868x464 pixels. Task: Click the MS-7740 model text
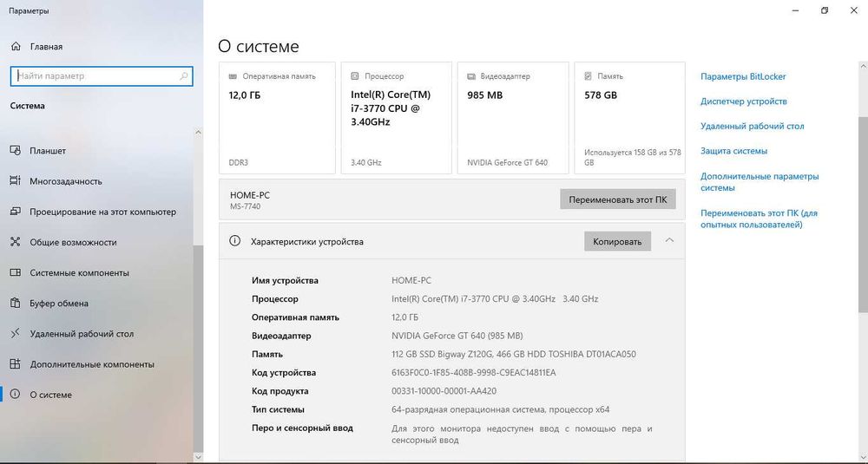click(x=246, y=206)
